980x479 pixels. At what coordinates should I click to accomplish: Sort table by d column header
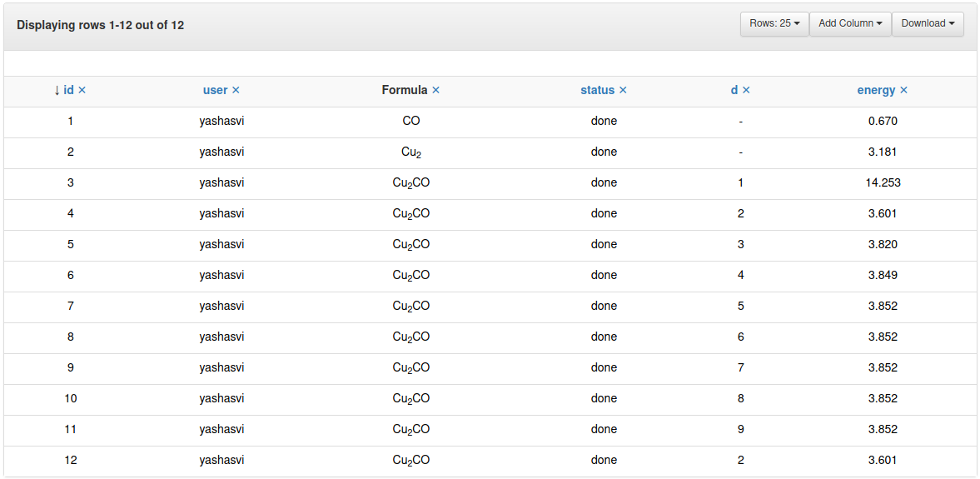click(734, 90)
